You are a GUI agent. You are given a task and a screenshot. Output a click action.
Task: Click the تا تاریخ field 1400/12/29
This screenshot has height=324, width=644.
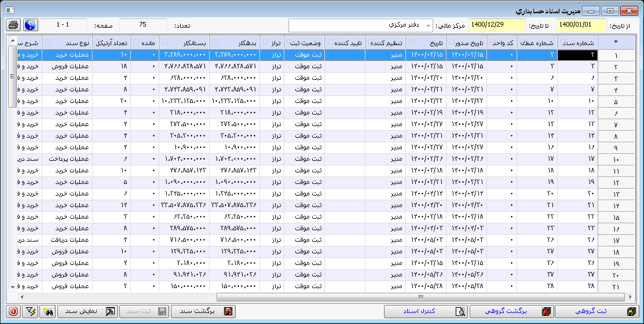click(497, 25)
